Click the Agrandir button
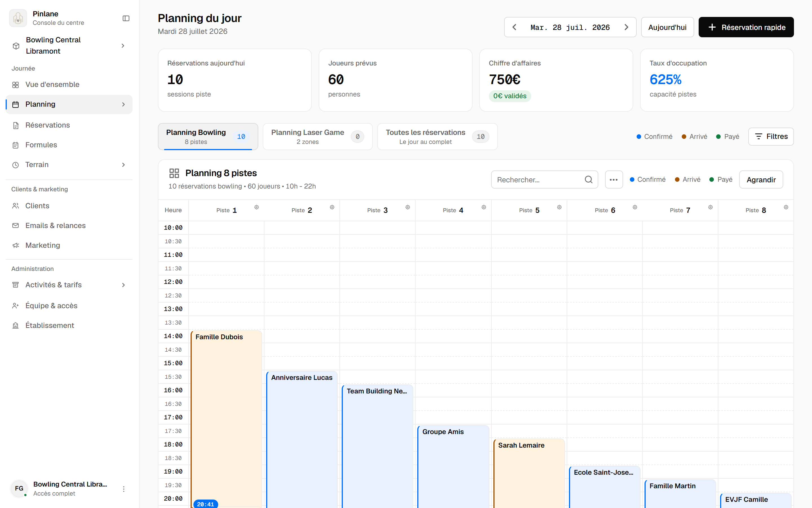This screenshot has height=508, width=812. click(761, 179)
